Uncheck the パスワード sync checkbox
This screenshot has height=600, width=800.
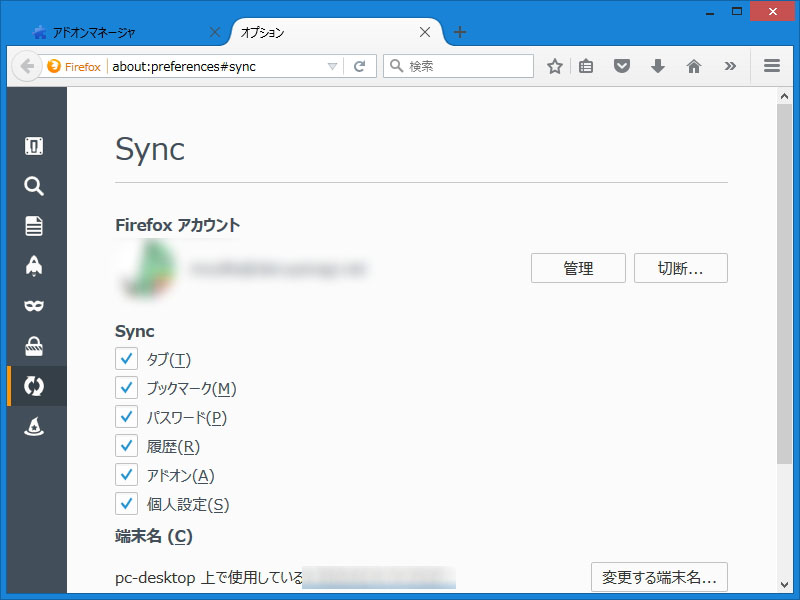(125, 417)
